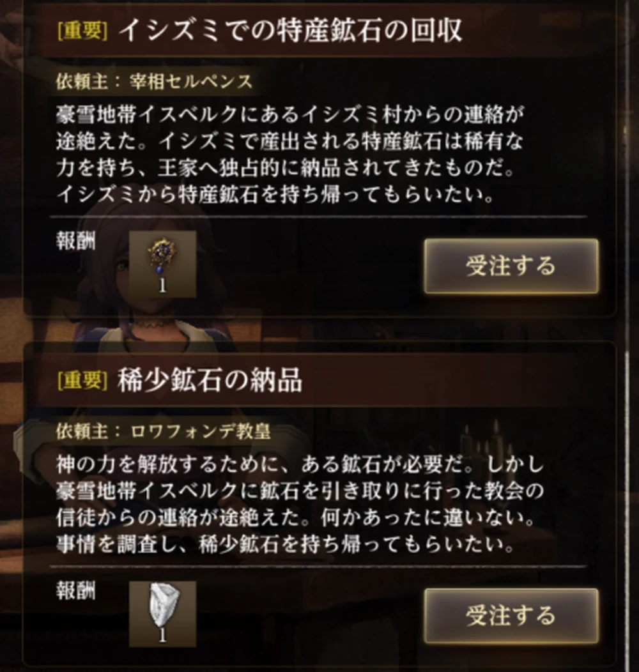
Task: Click the 依頼主 label beside ロワフォンデ教皇
Action: pos(82,431)
